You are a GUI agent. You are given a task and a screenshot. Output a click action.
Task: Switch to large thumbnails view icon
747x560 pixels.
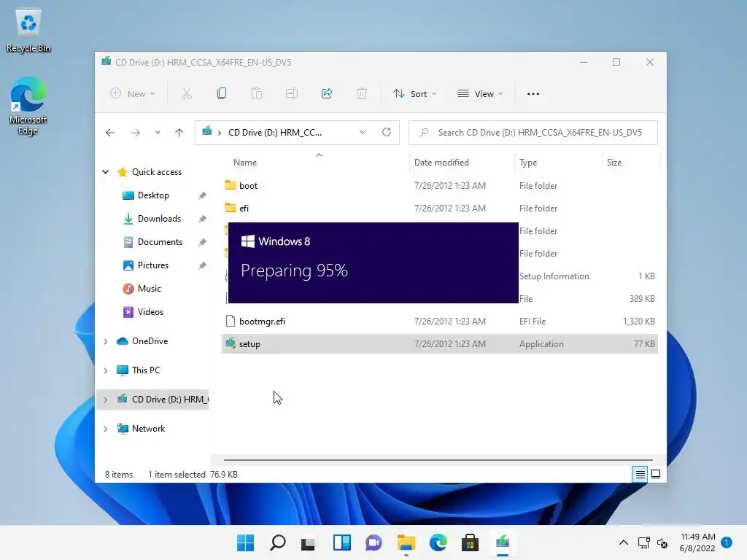pos(656,474)
